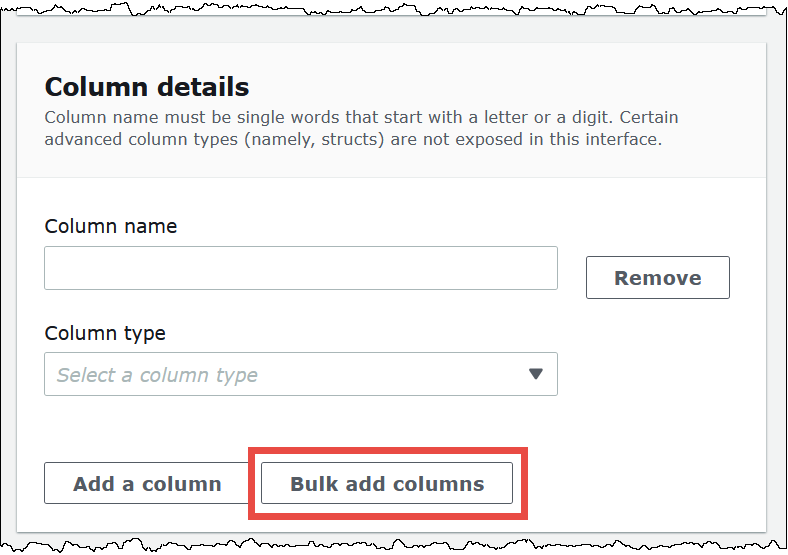Add another column to the table

147,483
